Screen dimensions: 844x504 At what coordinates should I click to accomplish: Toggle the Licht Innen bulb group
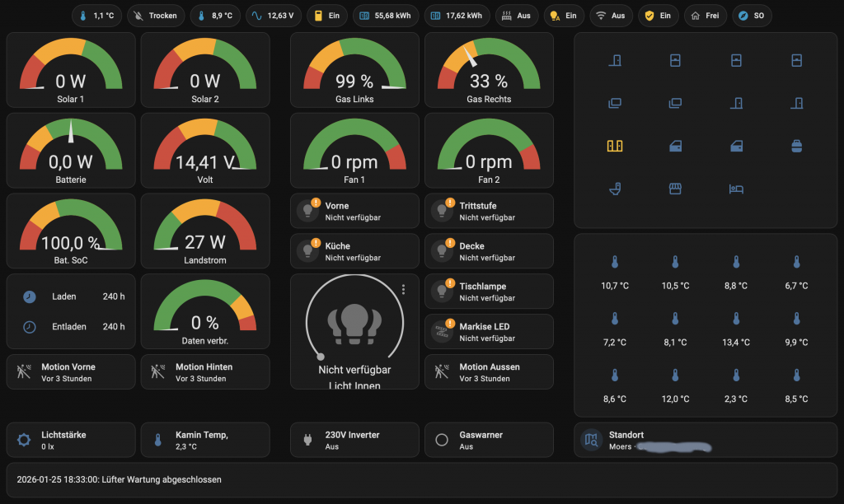pos(354,324)
